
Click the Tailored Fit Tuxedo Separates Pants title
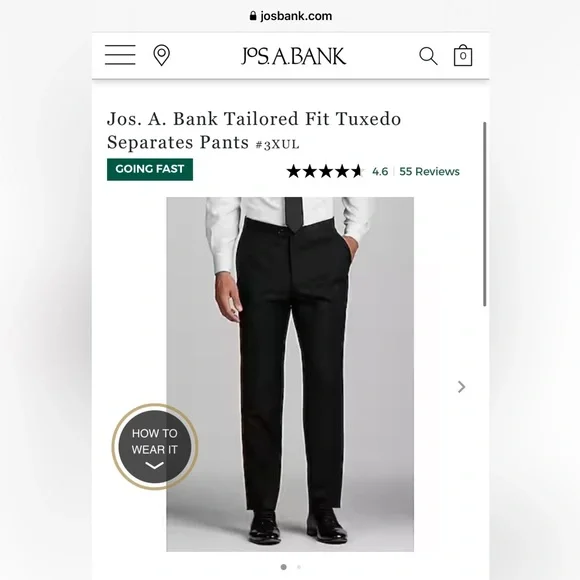pos(254,130)
